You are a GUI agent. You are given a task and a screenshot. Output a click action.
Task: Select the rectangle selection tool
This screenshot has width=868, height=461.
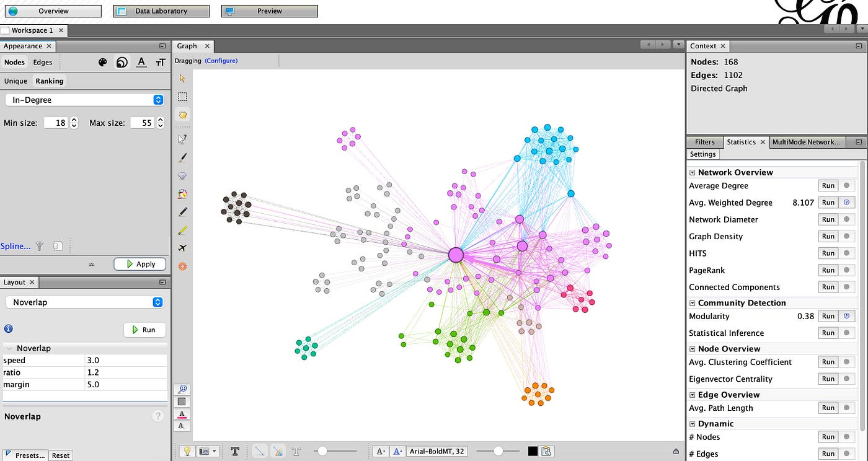click(182, 97)
